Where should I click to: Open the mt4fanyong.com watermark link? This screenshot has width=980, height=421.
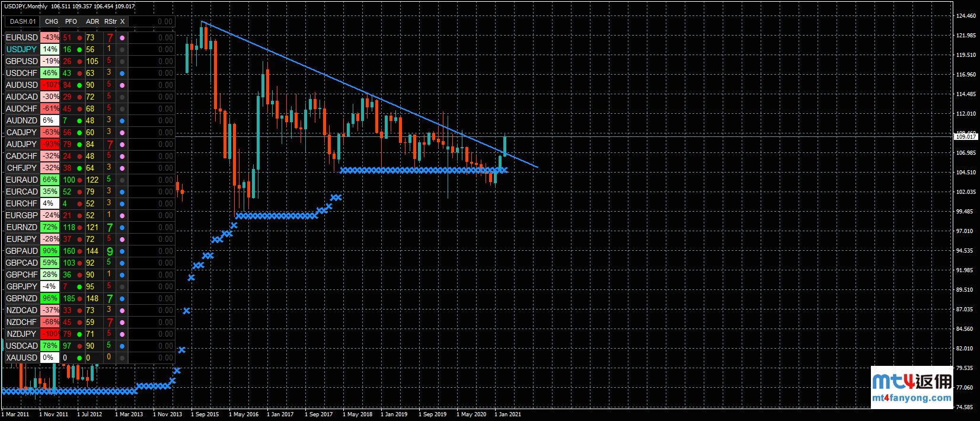912,398
